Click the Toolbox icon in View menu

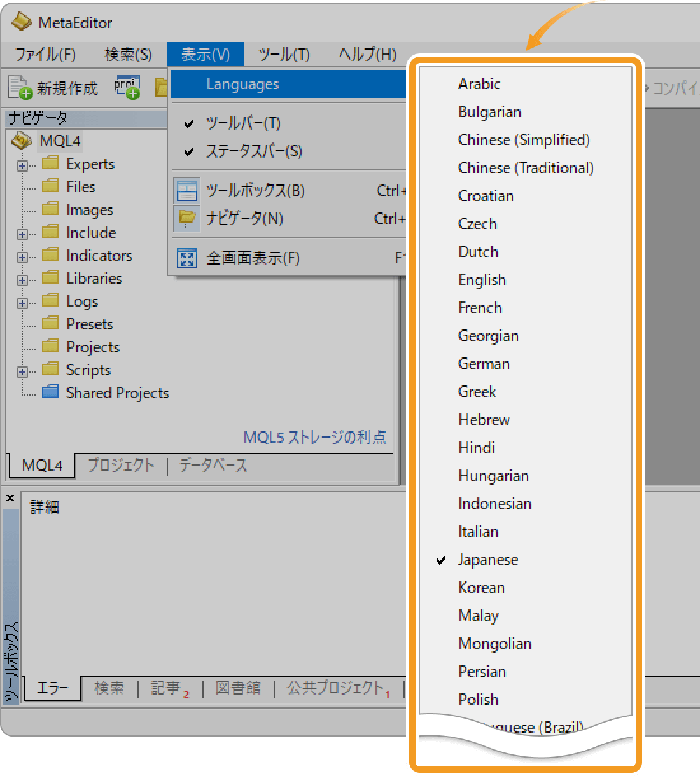[x=186, y=190]
